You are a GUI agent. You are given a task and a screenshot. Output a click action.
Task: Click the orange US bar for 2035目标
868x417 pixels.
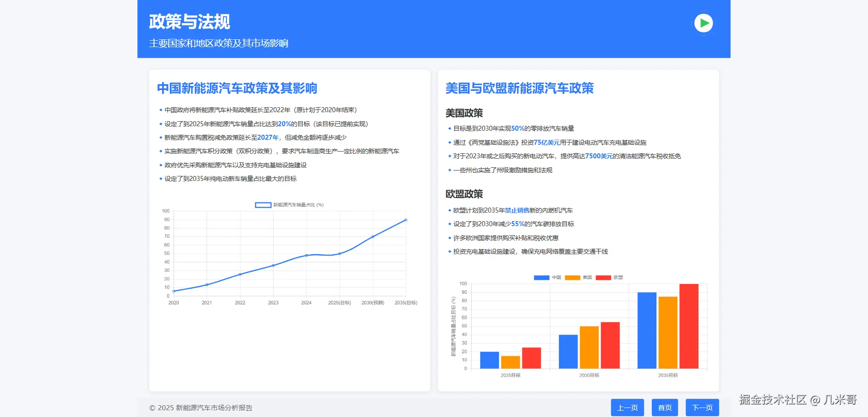[x=668, y=333]
